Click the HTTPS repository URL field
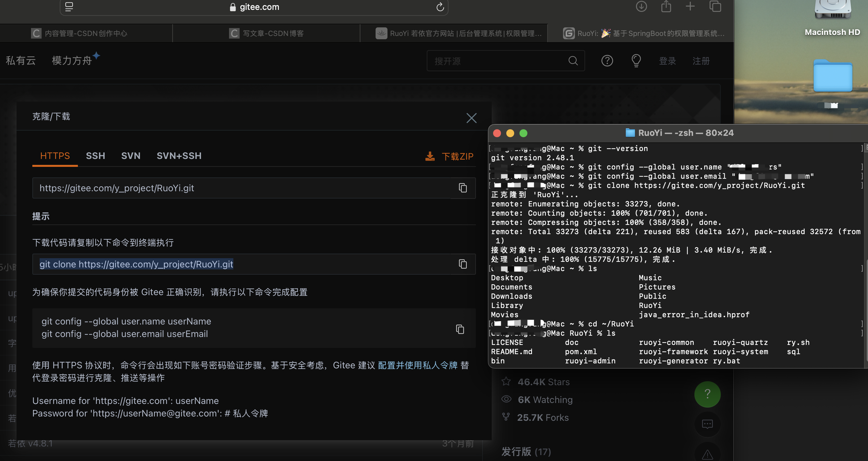Image resolution: width=868 pixels, height=461 pixels. [242, 188]
